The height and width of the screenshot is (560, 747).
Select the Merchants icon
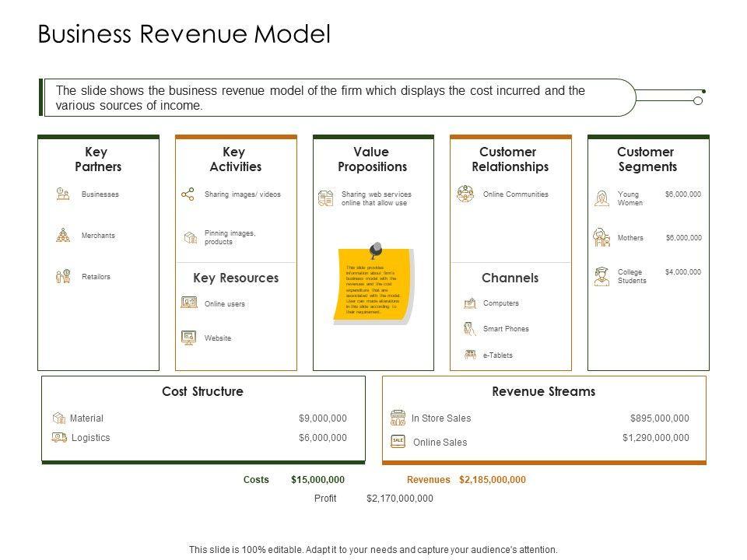63,235
